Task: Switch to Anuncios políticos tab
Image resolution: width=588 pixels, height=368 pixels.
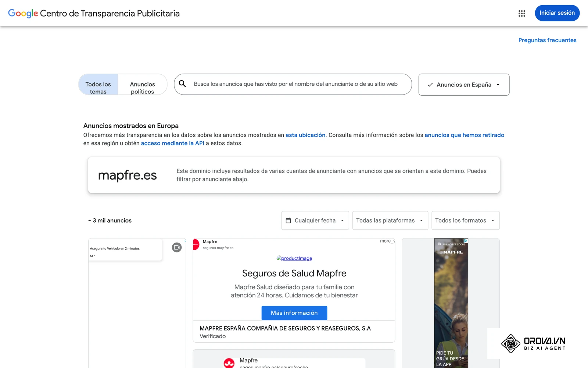Action: (x=143, y=84)
